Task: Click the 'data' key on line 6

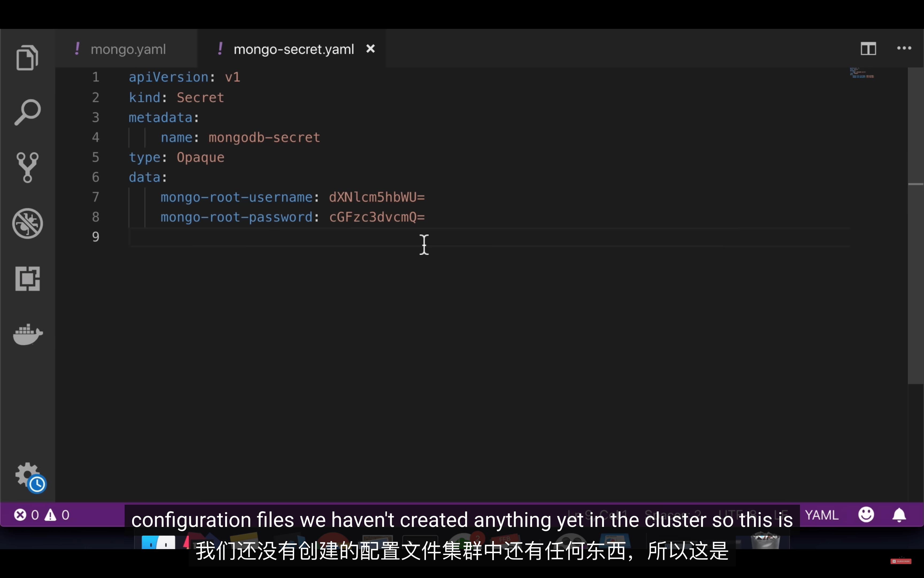Action: (x=145, y=177)
